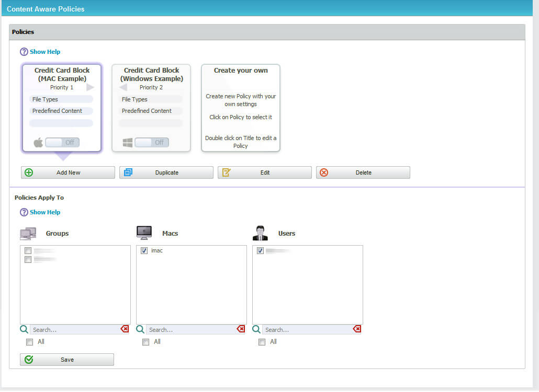Click the Delete button
Image resolution: width=539 pixels, height=392 pixels.
363,172
